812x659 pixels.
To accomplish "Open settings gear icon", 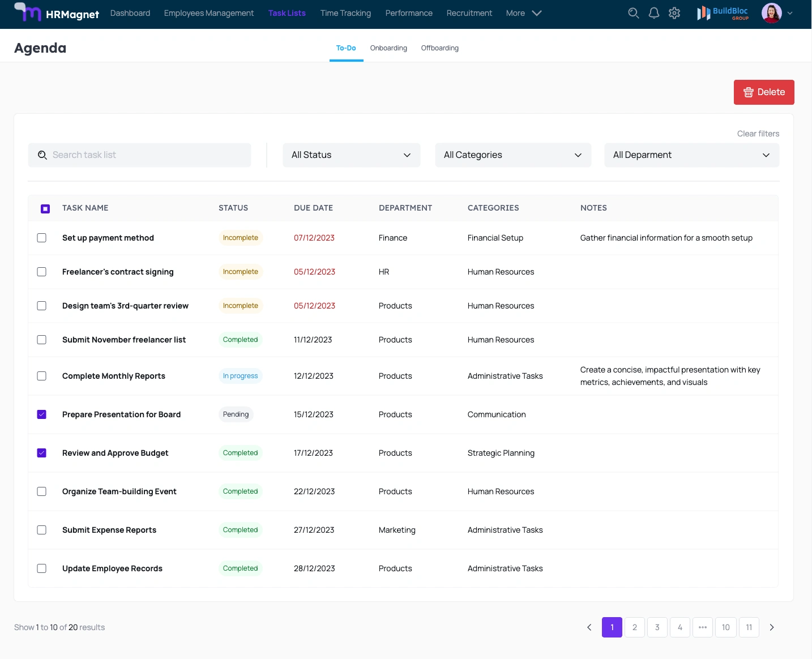I will tap(674, 13).
